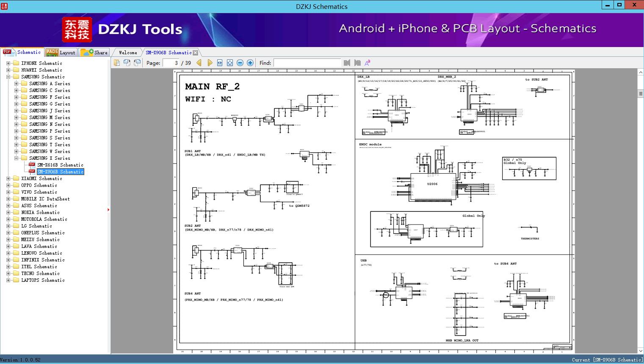Select LG Schematic folder
Viewport: 644px width, 364px height.
point(36,226)
